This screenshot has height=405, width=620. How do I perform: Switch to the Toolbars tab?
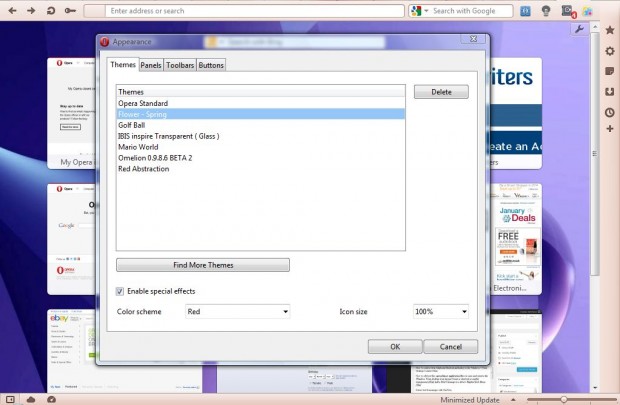click(180, 65)
